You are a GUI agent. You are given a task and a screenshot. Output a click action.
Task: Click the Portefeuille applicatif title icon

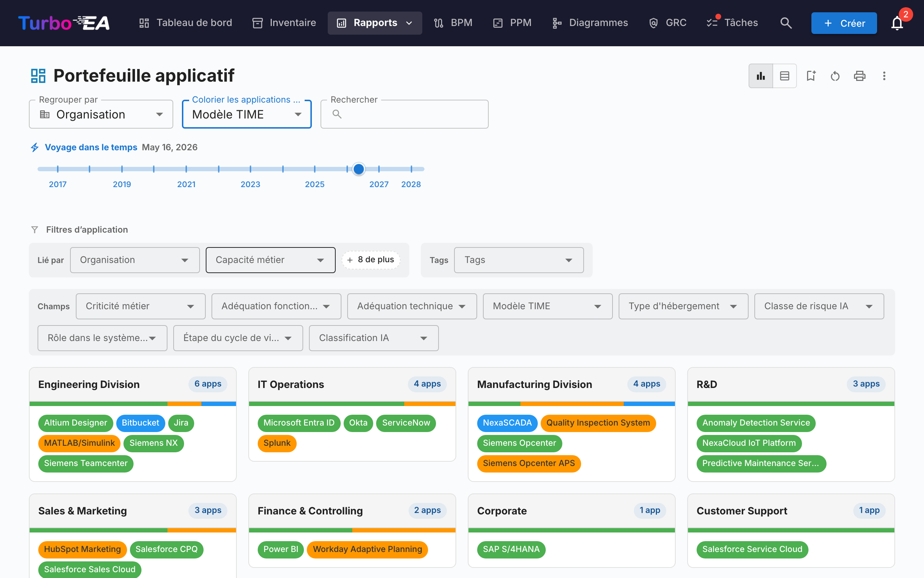(x=38, y=76)
